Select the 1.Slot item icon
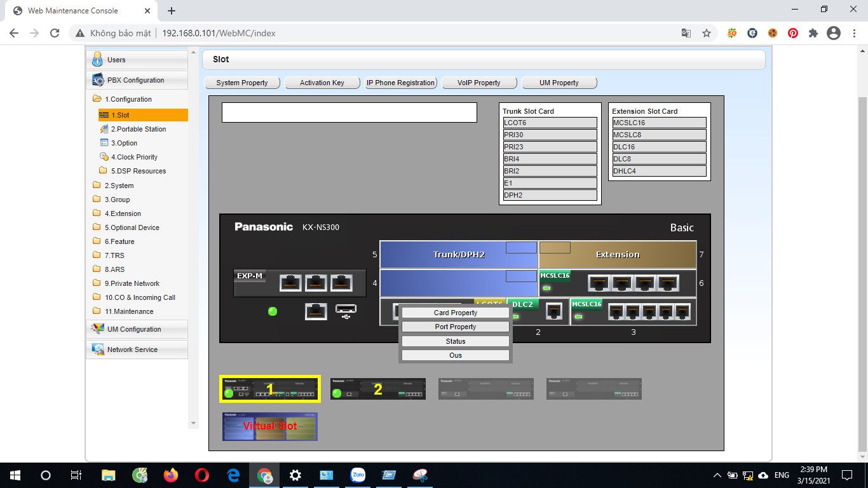Screen dimensions: 868x488 104,115
